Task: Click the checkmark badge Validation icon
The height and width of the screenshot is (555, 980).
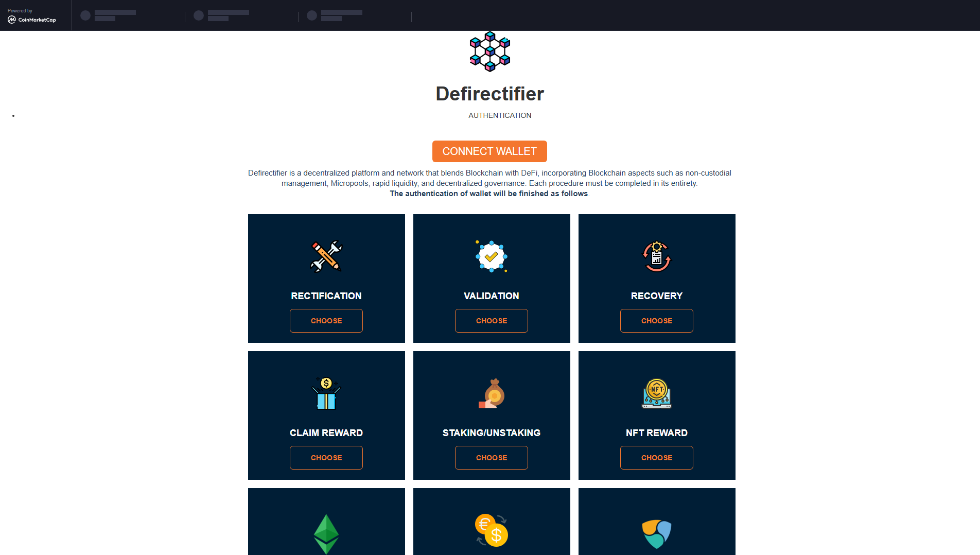Action: pos(492,256)
